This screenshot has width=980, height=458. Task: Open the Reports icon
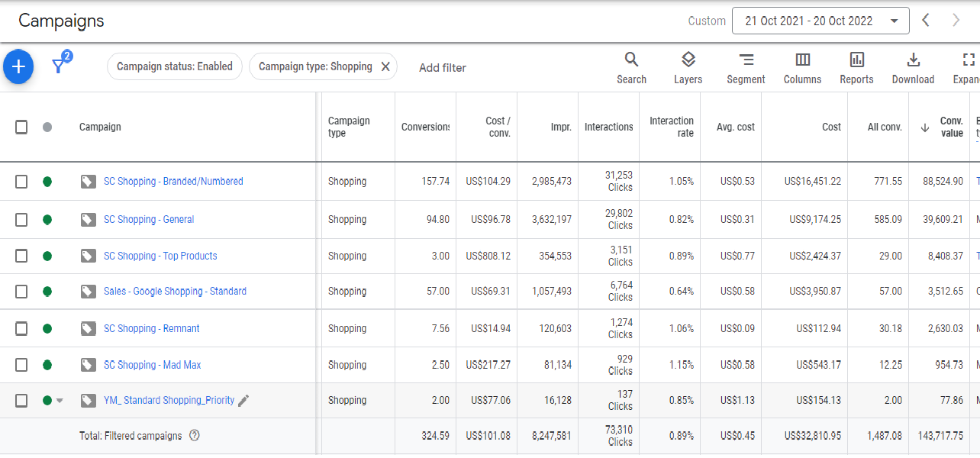[x=856, y=68]
